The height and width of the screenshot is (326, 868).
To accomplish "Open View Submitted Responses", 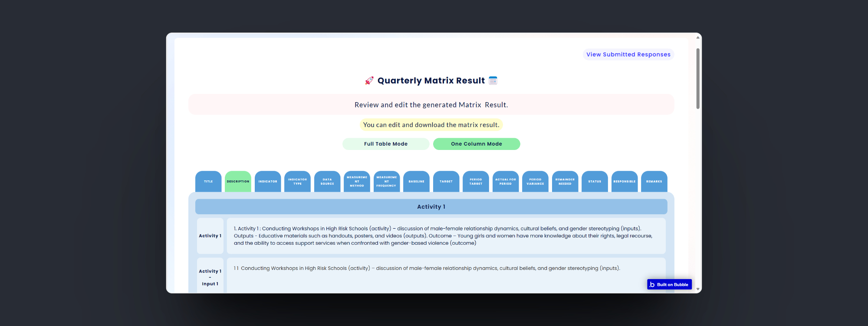I will click(628, 54).
